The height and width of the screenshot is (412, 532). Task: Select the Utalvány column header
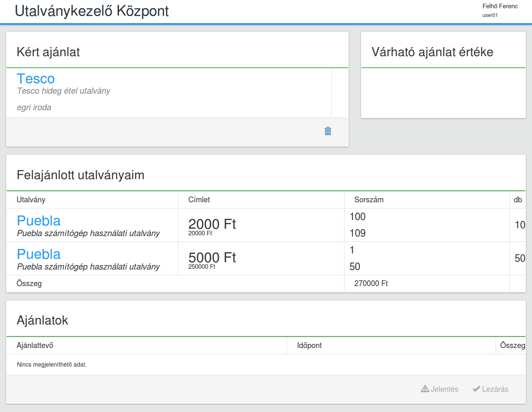pos(31,199)
